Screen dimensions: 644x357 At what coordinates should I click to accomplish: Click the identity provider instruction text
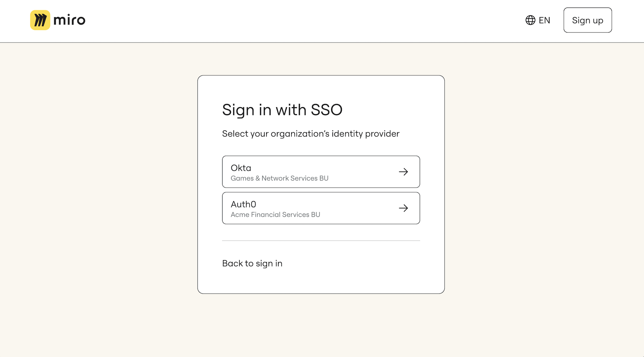click(x=311, y=134)
